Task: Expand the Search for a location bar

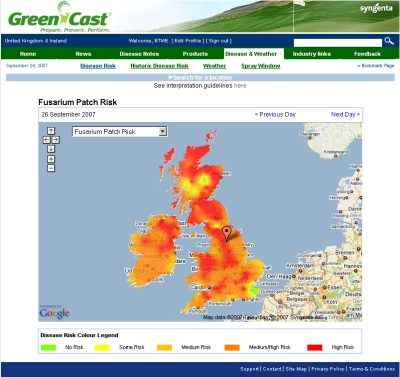Action: point(200,77)
